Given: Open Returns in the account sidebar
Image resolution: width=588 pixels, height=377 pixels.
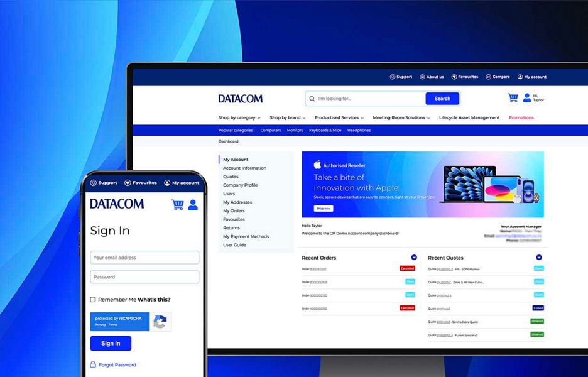Looking at the screenshot, I should click(231, 228).
